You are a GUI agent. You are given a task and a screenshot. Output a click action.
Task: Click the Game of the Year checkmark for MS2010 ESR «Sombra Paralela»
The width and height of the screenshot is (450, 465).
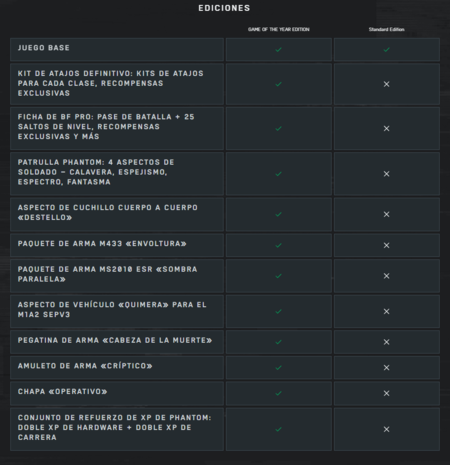pos(279,276)
